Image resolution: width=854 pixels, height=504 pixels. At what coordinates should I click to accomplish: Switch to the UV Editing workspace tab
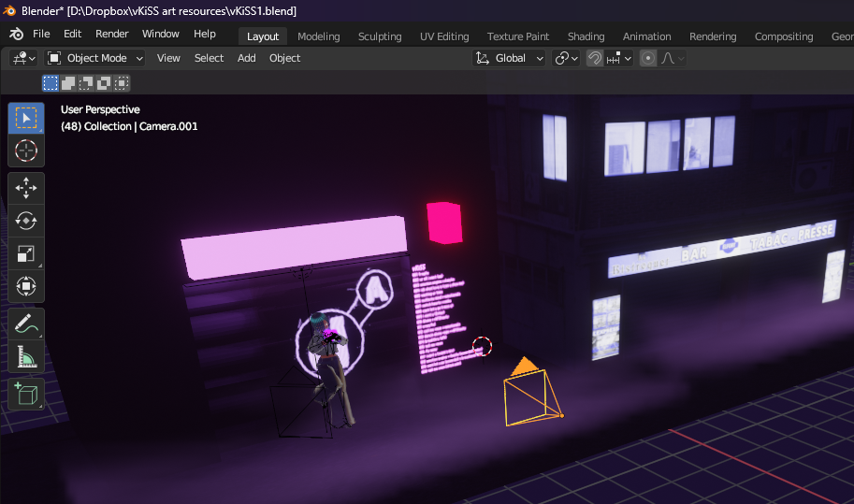point(444,36)
